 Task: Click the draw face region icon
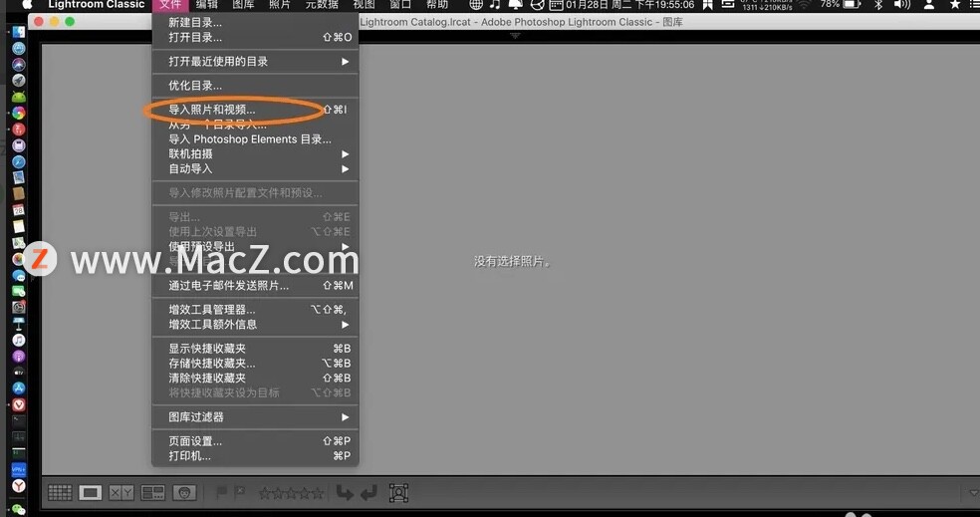click(x=398, y=493)
